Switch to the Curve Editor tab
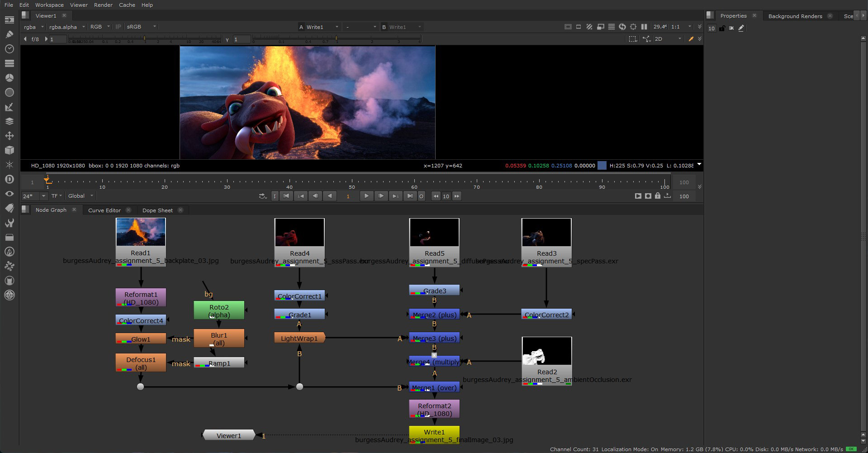Image resolution: width=868 pixels, height=453 pixels. [x=104, y=210]
